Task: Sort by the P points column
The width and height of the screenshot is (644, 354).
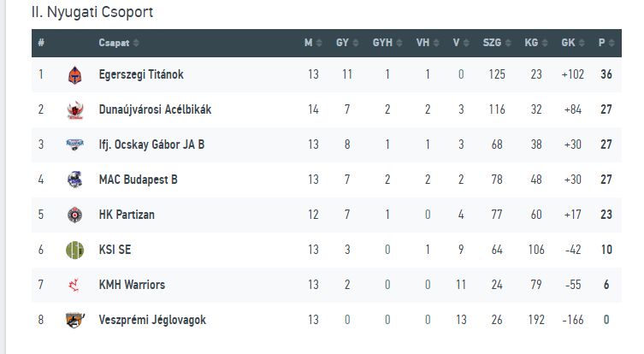Action: point(606,43)
